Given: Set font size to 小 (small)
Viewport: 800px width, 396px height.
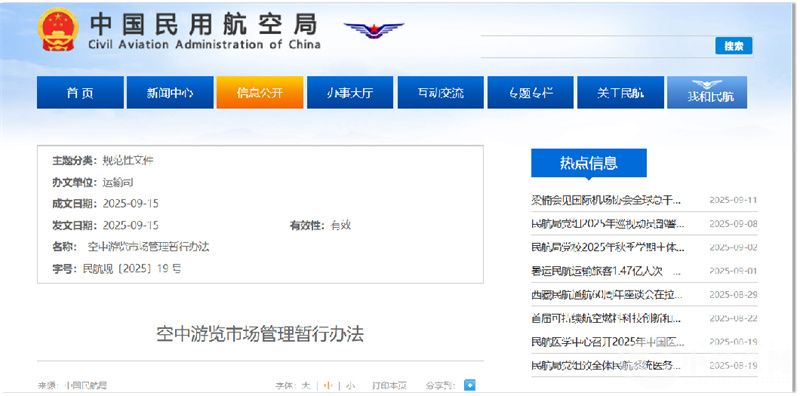Looking at the screenshot, I should [350, 386].
